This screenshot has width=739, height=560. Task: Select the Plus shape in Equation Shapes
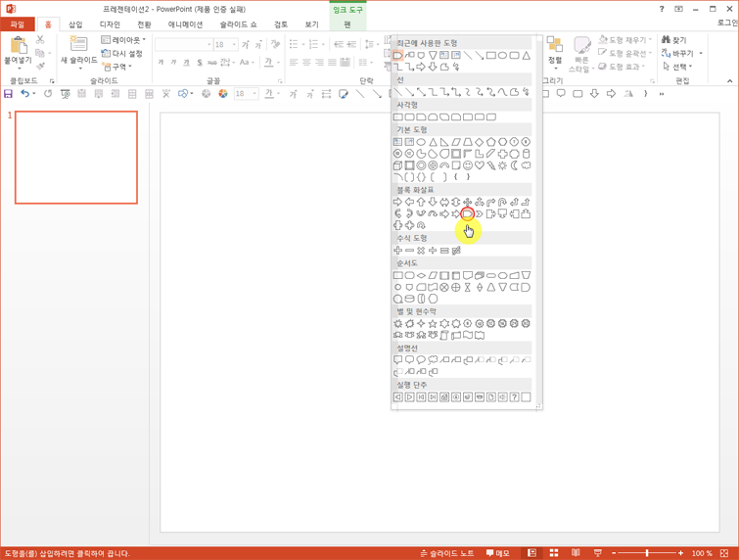tap(397, 251)
